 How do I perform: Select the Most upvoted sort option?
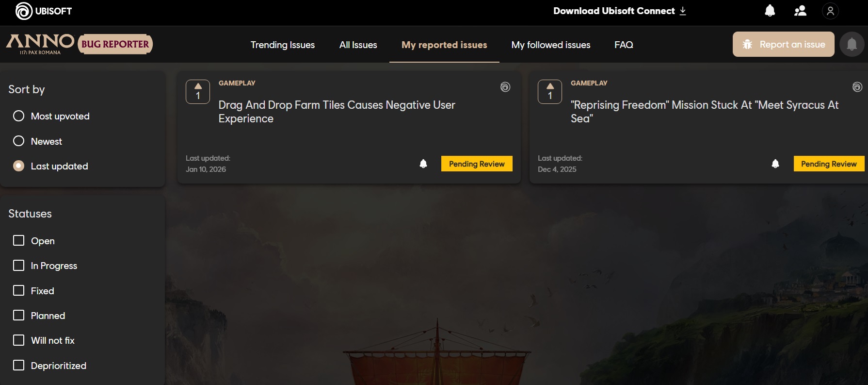click(x=18, y=116)
